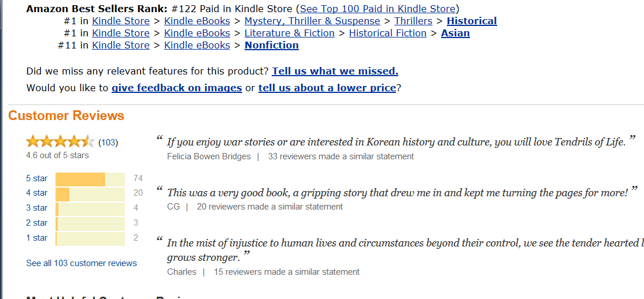Open Kindle eBooks link in Nonfiction row

click(197, 45)
